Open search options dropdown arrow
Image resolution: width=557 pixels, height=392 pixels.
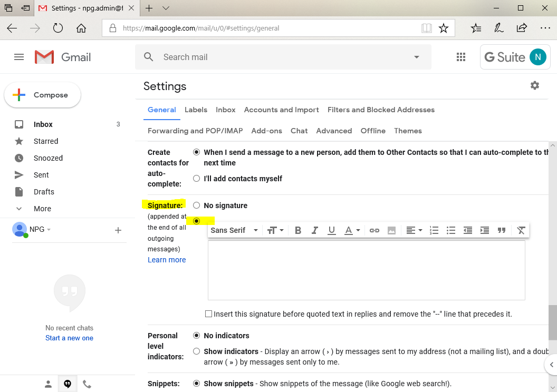(x=417, y=57)
